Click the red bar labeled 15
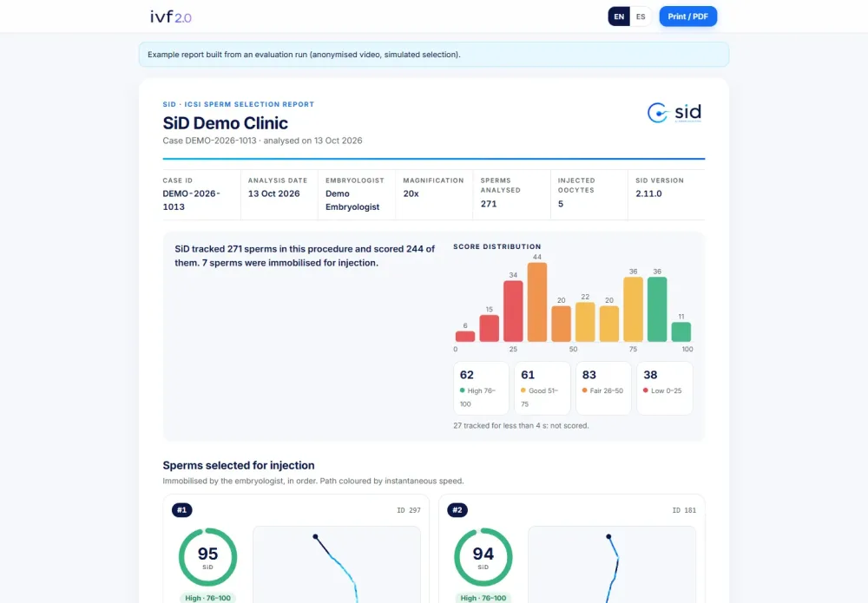Viewport: 868px width, 603px height. coord(489,328)
